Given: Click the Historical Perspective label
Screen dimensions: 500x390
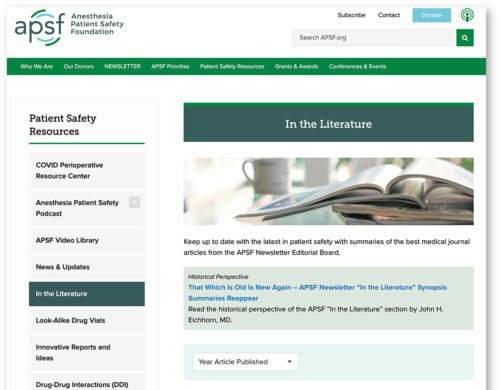Looking at the screenshot, I should 218,277.
